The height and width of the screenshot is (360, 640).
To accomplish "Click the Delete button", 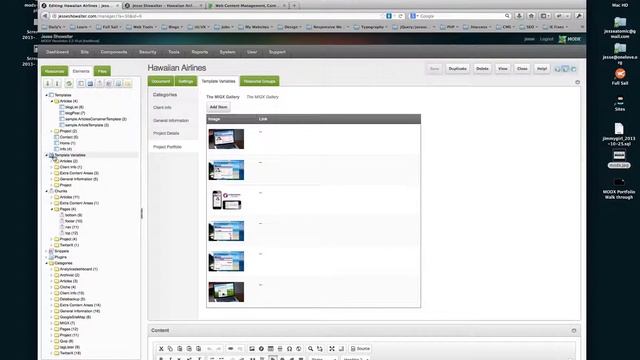I will point(482,69).
